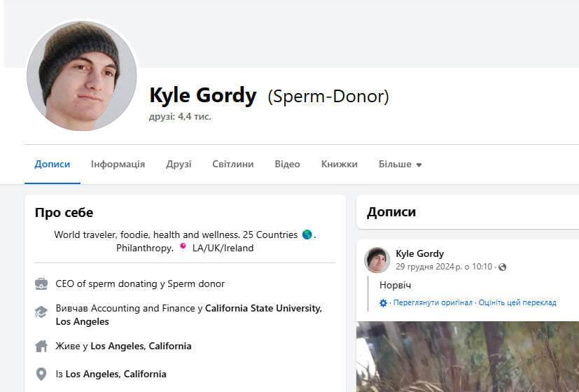Click the globe emoji in the bio

[x=307, y=235]
